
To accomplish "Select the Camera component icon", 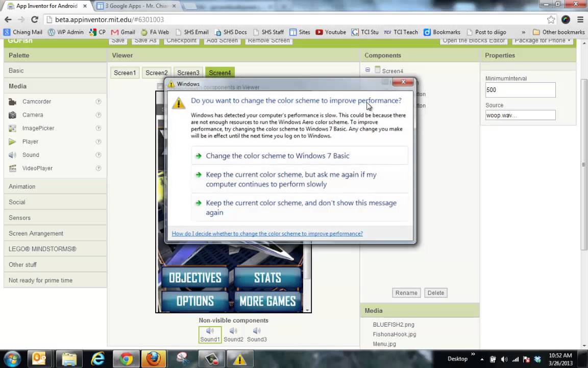I will [x=12, y=115].
